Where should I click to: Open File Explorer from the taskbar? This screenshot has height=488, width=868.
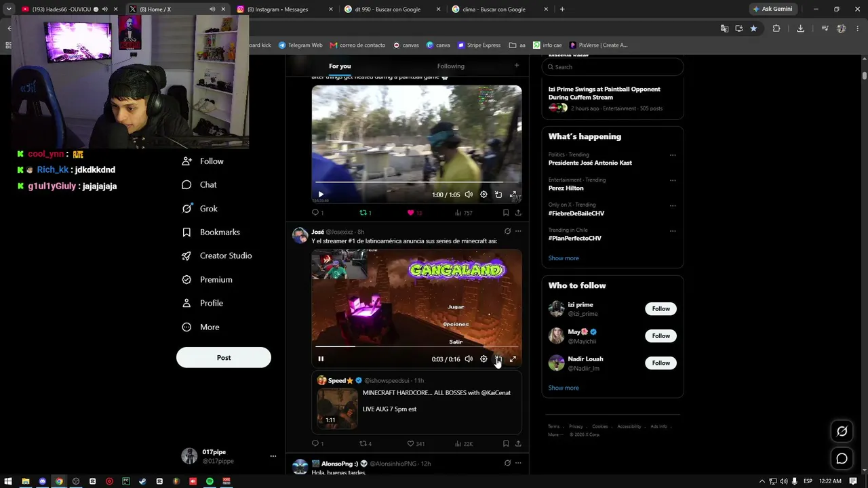point(26,481)
